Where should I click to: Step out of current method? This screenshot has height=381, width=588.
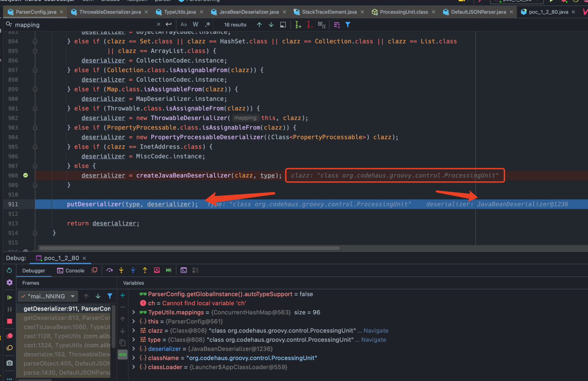click(145, 270)
